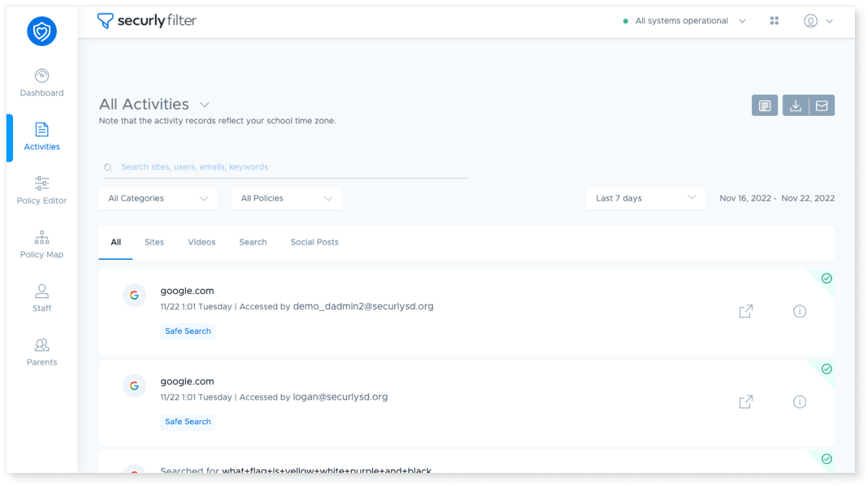The image size is (868, 486).
Task: Expand the All systems operational status dropdown
Action: (742, 21)
